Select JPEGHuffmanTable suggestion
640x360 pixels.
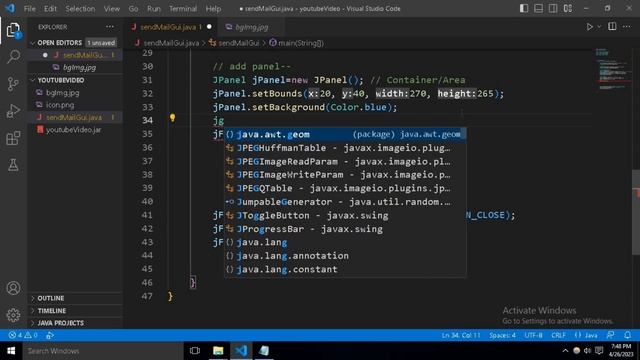pos(345,148)
